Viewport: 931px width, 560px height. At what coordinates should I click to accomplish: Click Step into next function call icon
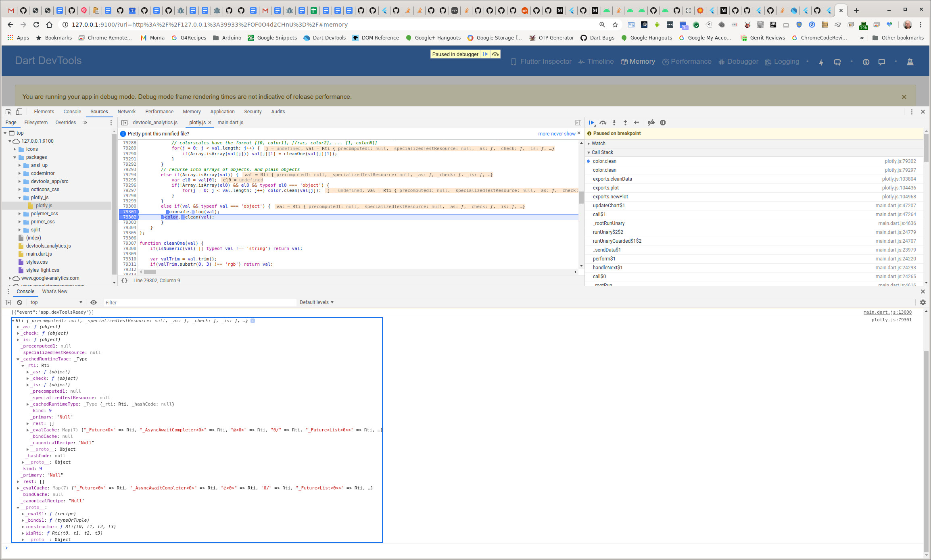(x=614, y=123)
